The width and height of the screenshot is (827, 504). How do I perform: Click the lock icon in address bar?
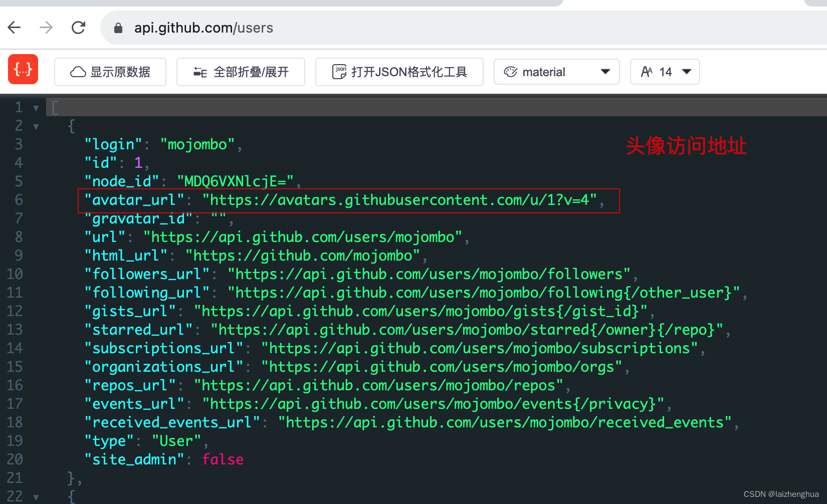(x=118, y=28)
